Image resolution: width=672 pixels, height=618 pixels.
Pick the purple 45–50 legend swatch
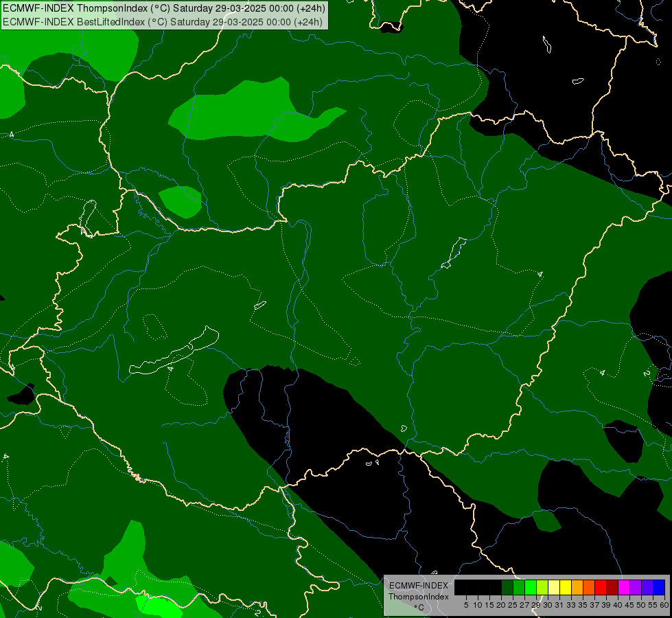pos(636,587)
